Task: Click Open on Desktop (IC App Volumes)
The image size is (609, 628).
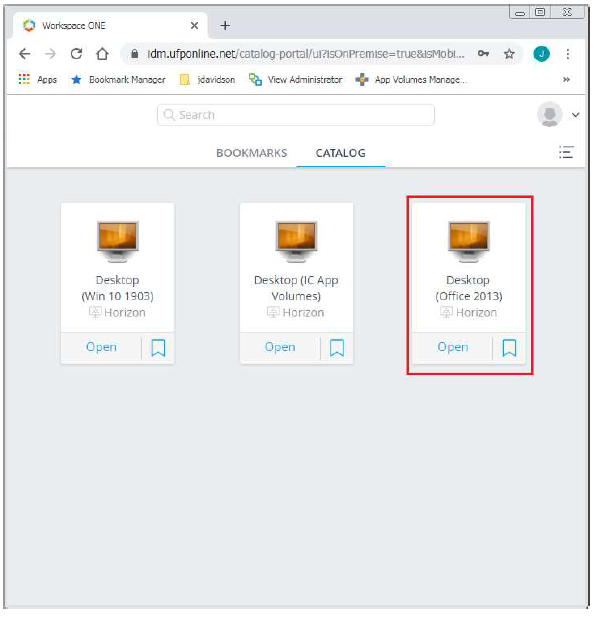Action: [280, 347]
